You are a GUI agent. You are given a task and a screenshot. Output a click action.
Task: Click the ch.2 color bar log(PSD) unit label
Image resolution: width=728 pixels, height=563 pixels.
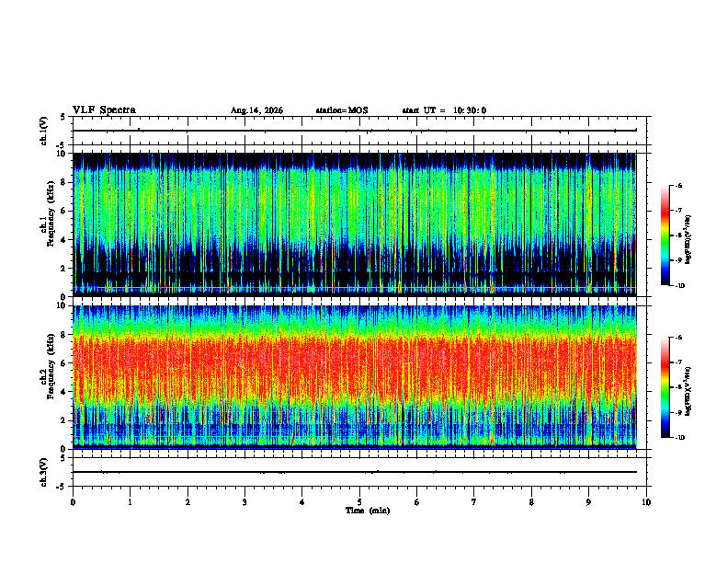688,391
